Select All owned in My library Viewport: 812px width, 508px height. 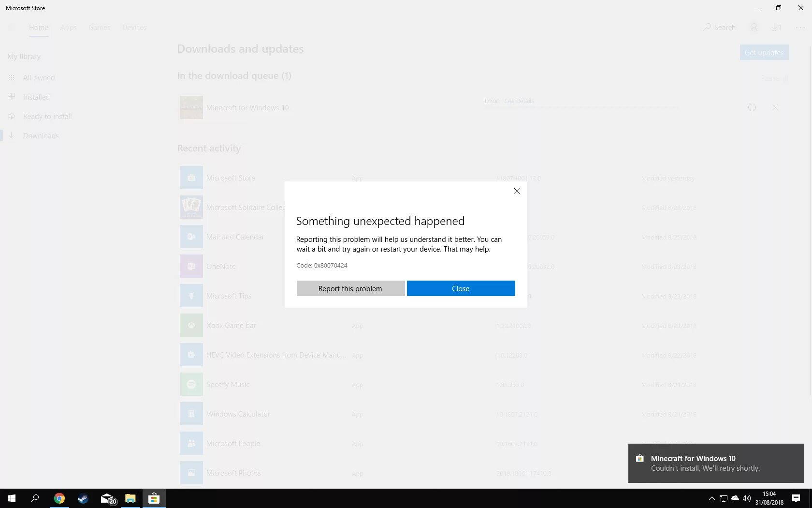(x=39, y=78)
